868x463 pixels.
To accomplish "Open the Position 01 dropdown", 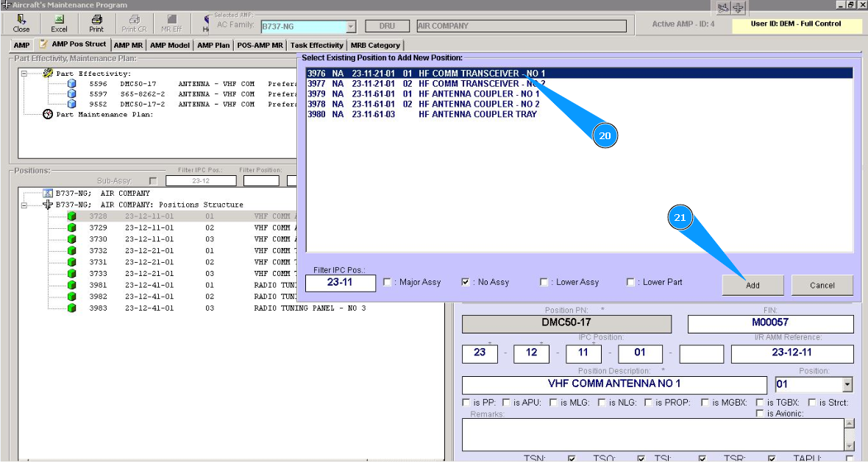I will click(847, 384).
